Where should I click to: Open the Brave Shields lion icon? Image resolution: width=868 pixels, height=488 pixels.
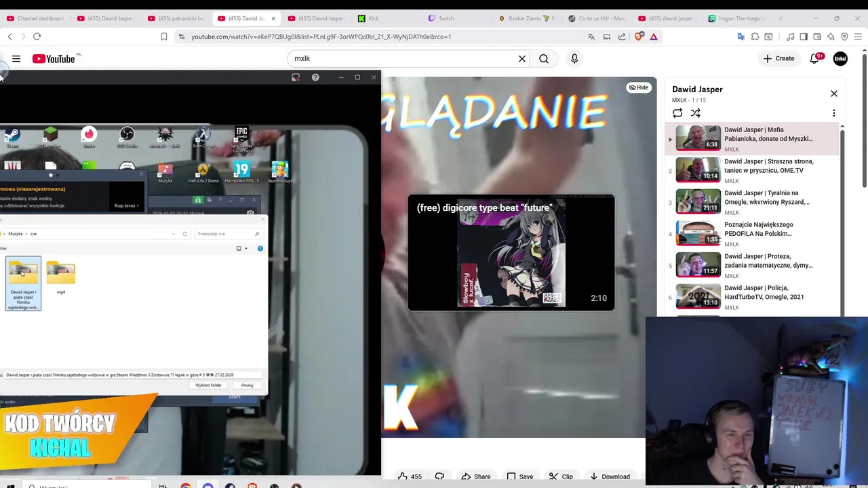(639, 37)
